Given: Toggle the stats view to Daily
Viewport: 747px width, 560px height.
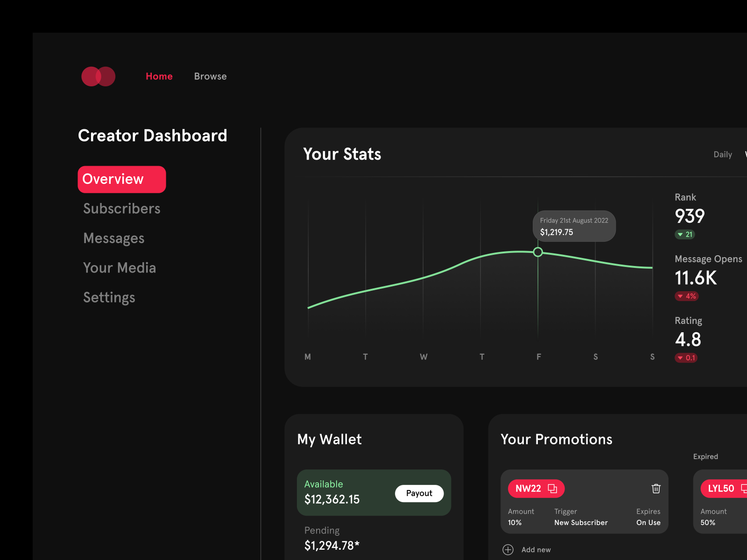Looking at the screenshot, I should [722, 154].
